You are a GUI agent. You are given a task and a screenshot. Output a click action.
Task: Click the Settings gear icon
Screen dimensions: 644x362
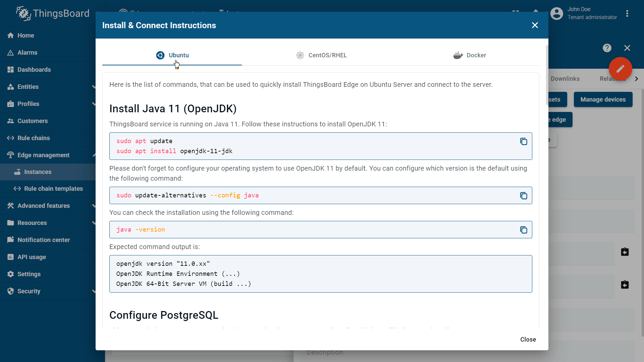tap(10, 274)
